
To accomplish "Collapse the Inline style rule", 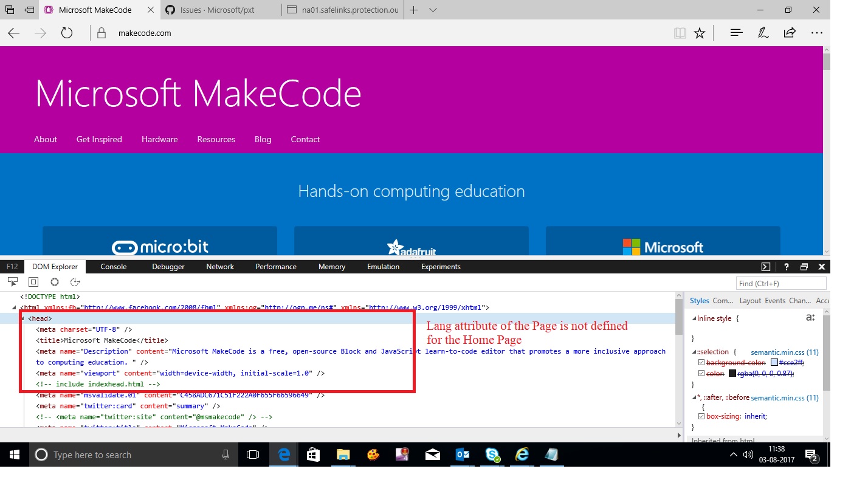I will [694, 318].
